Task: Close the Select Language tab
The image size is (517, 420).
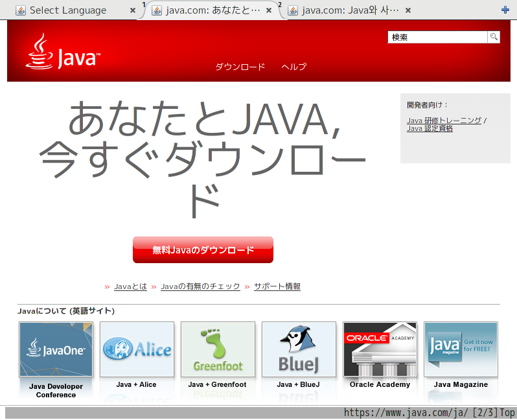Action: (x=133, y=10)
